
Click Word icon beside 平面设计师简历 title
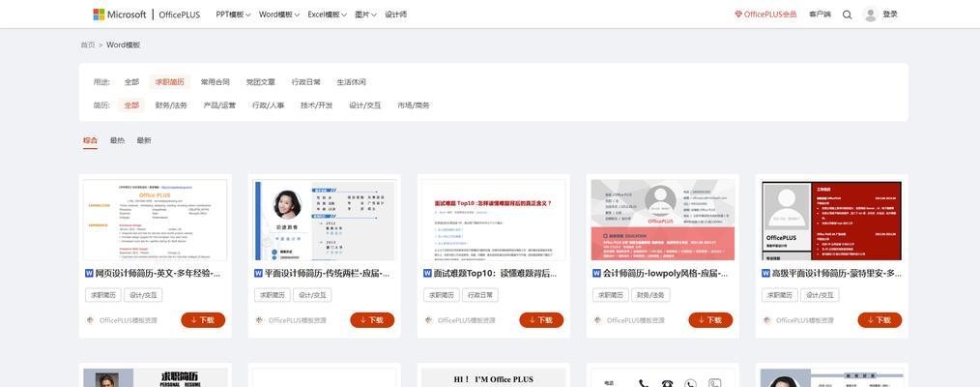tap(258, 273)
